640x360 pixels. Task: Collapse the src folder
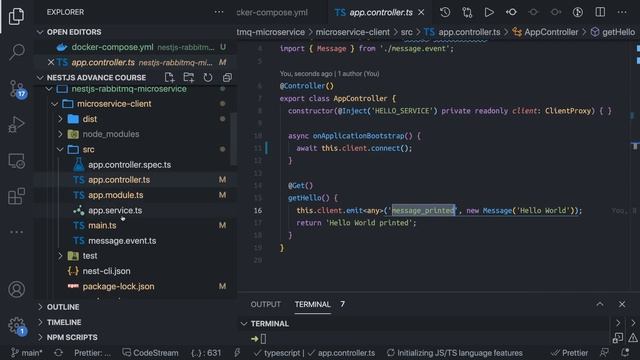tap(60, 149)
